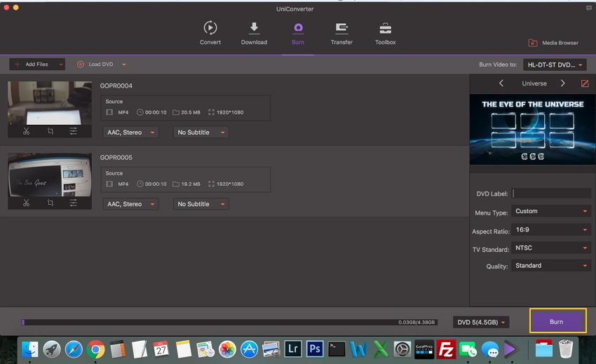Open the Toolbox tab

click(386, 33)
